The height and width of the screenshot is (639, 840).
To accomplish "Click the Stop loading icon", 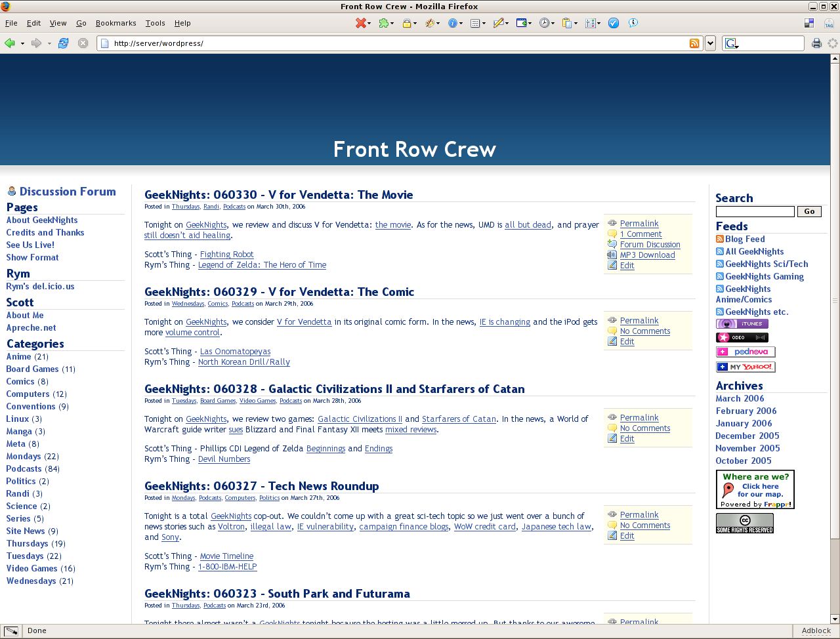I will (x=83, y=43).
